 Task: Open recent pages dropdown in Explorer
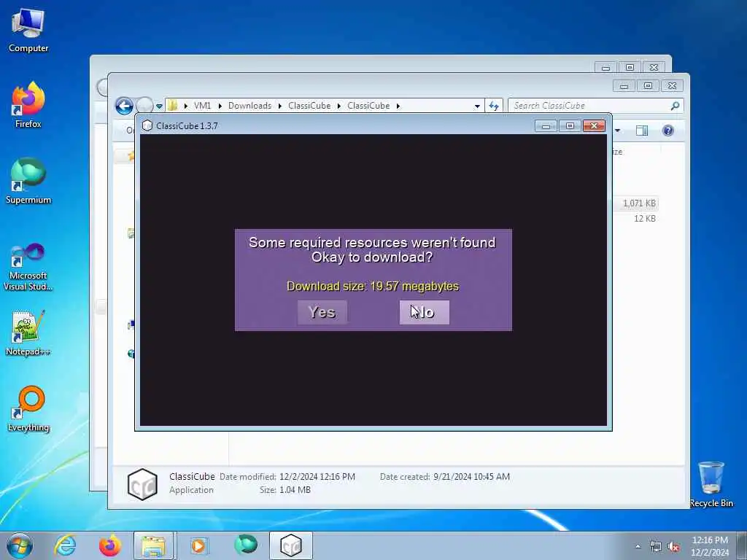click(159, 106)
